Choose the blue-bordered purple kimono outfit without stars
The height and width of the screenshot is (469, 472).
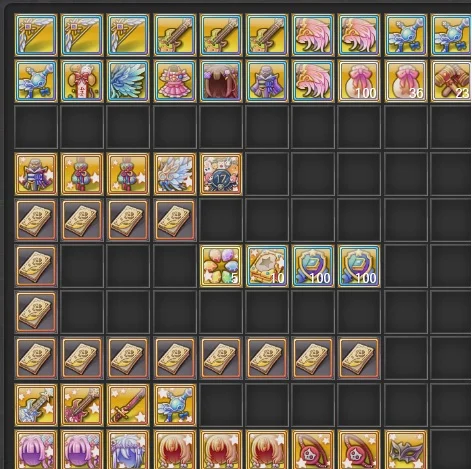pos(267,81)
